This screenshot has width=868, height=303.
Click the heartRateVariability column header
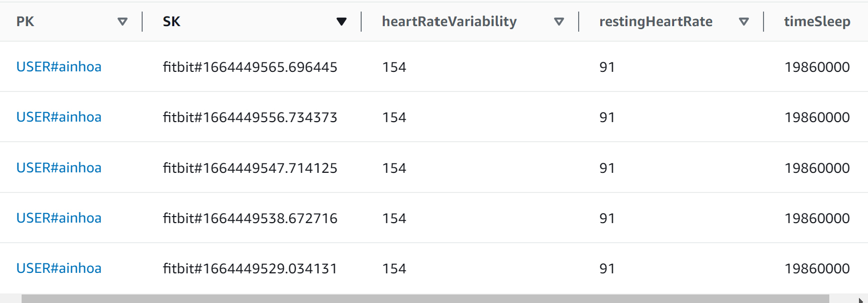449,22
